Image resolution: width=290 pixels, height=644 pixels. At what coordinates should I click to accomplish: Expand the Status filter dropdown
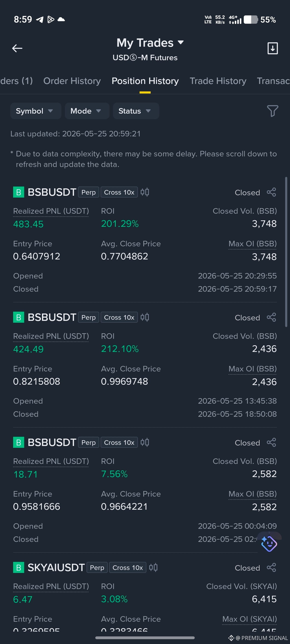click(136, 111)
